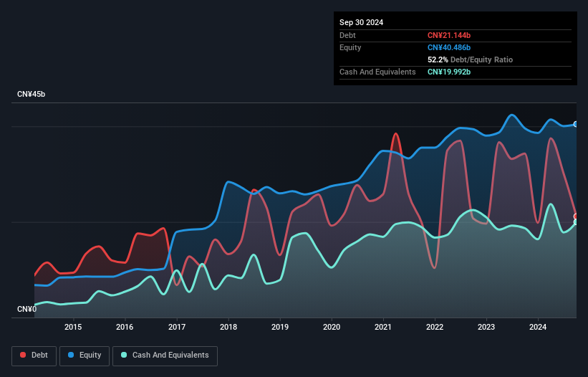Click the 2016 x-axis label
The image size is (588, 377).
(125, 327)
